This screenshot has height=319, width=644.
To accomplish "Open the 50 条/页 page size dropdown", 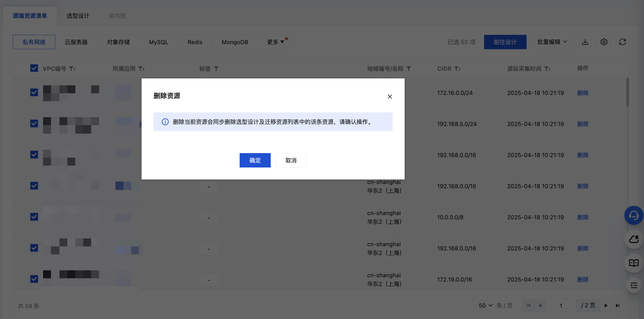I will (486, 306).
